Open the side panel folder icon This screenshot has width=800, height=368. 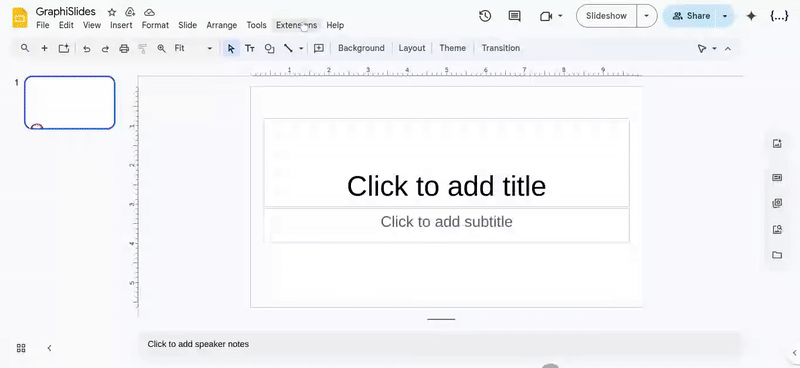777,255
